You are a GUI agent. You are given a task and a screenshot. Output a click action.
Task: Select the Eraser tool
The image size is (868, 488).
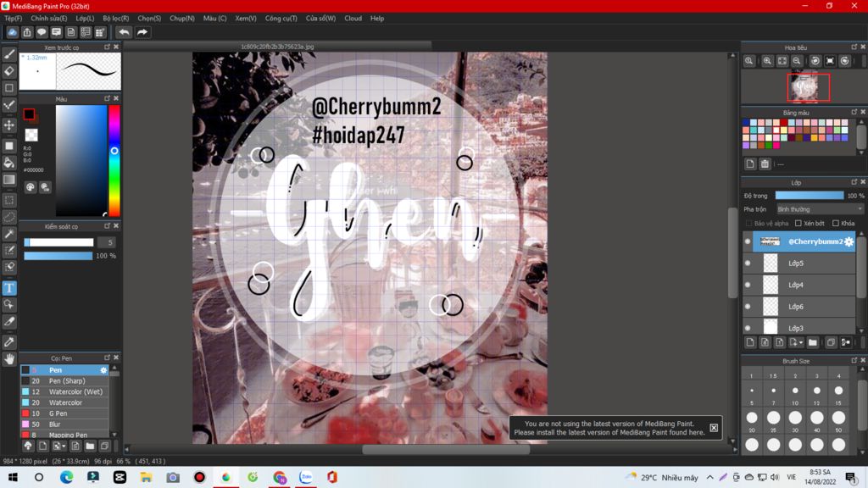coord(9,71)
